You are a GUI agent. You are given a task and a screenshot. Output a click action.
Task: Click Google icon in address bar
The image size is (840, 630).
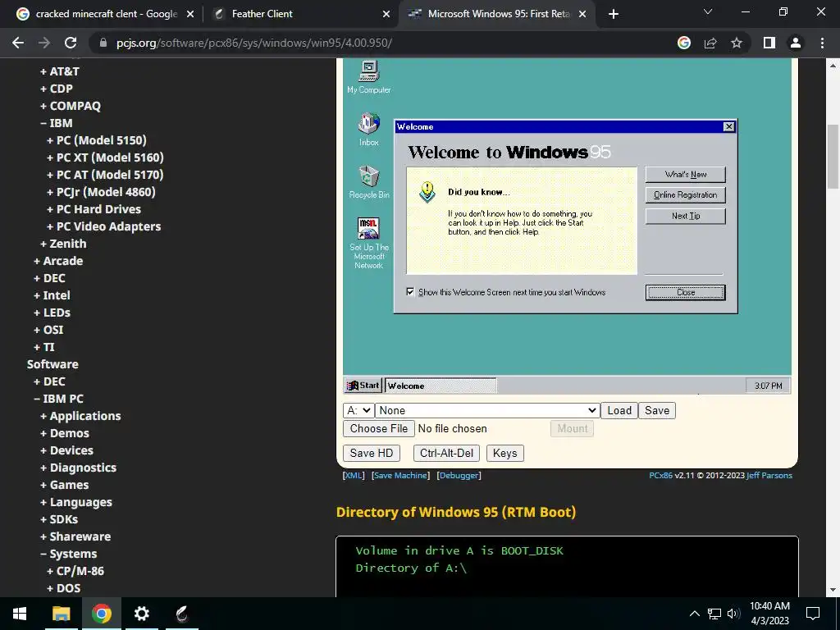684,43
